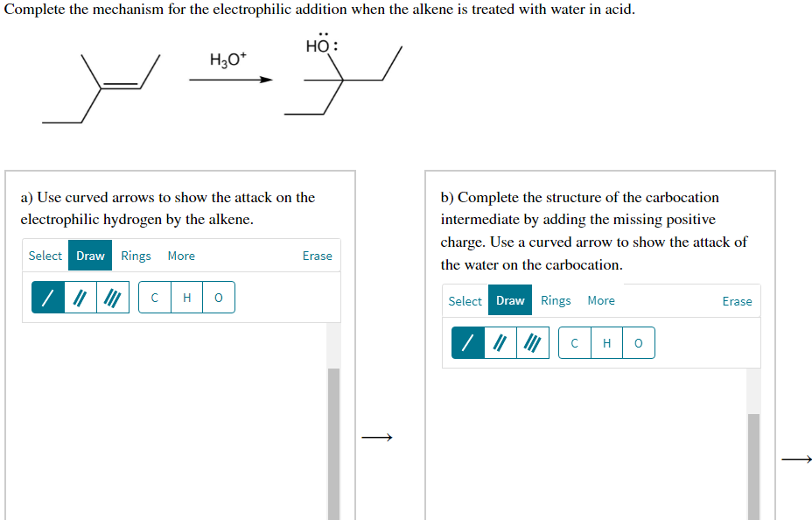The height and width of the screenshot is (520, 812).
Task: Open the More menu in panel a
Action: [181, 256]
